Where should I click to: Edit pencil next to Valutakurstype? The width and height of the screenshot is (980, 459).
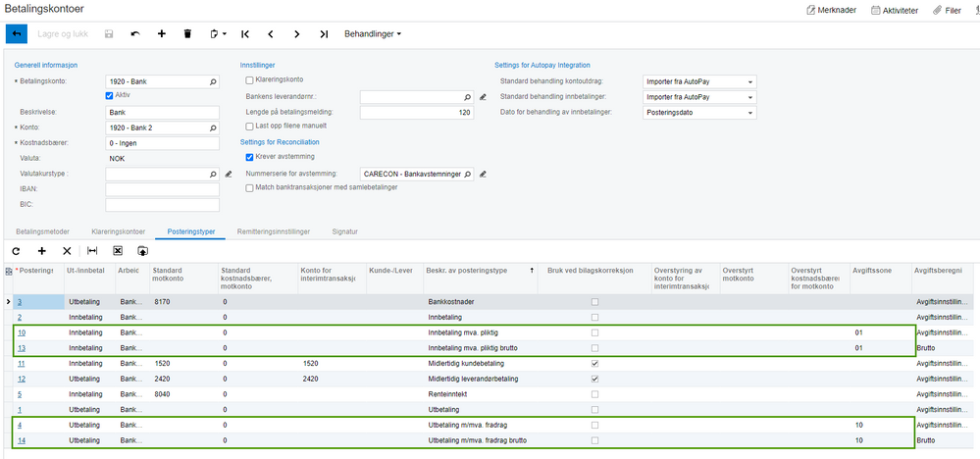coord(229,175)
